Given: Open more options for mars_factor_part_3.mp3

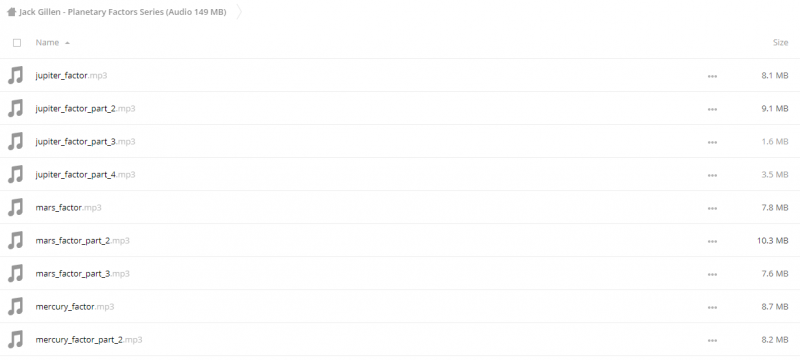Looking at the screenshot, I should [x=712, y=274].
